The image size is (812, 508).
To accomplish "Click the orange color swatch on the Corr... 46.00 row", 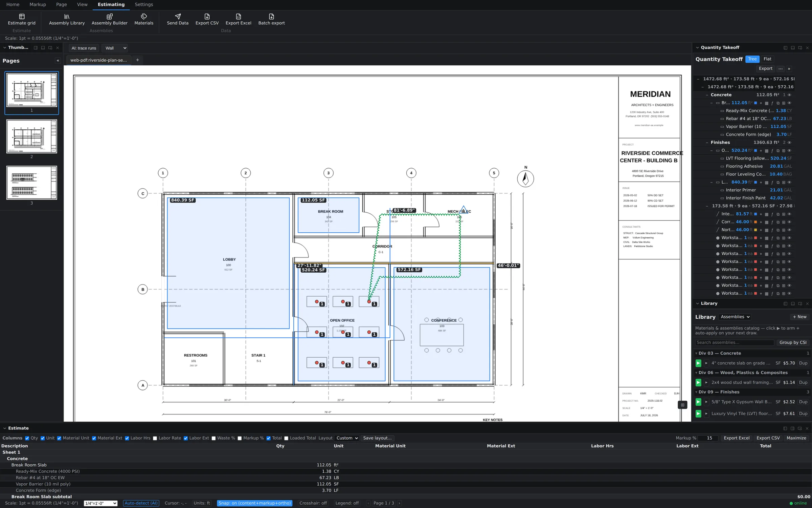I will pos(755,222).
